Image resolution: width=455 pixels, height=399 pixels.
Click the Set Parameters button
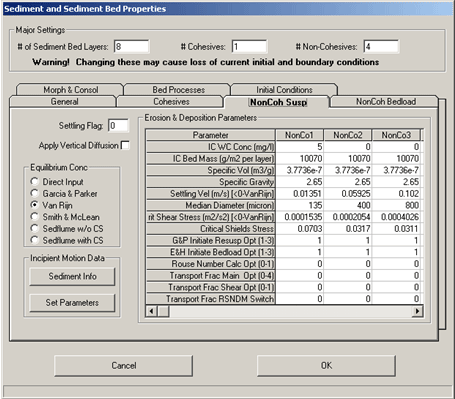pos(72,303)
